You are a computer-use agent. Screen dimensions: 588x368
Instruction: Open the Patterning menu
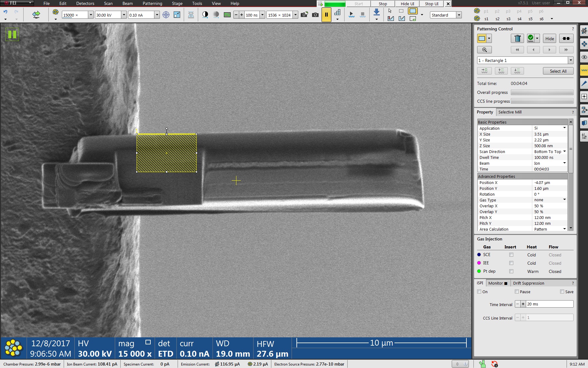(x=152, y=3)
